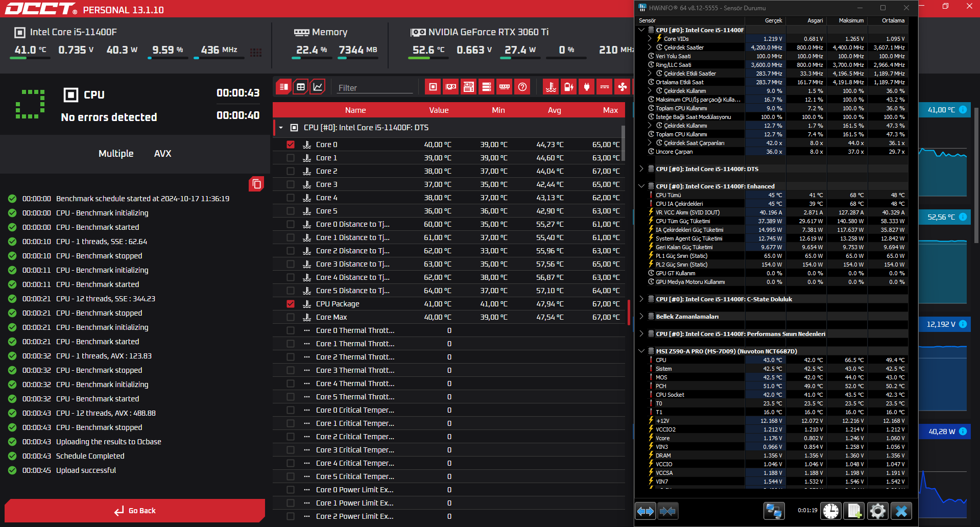Image resolution: width=980 pixels, height=527 pixels.
Task: Start HWiNFO logging with sheet plus icon
Action: tap(854, 511)
